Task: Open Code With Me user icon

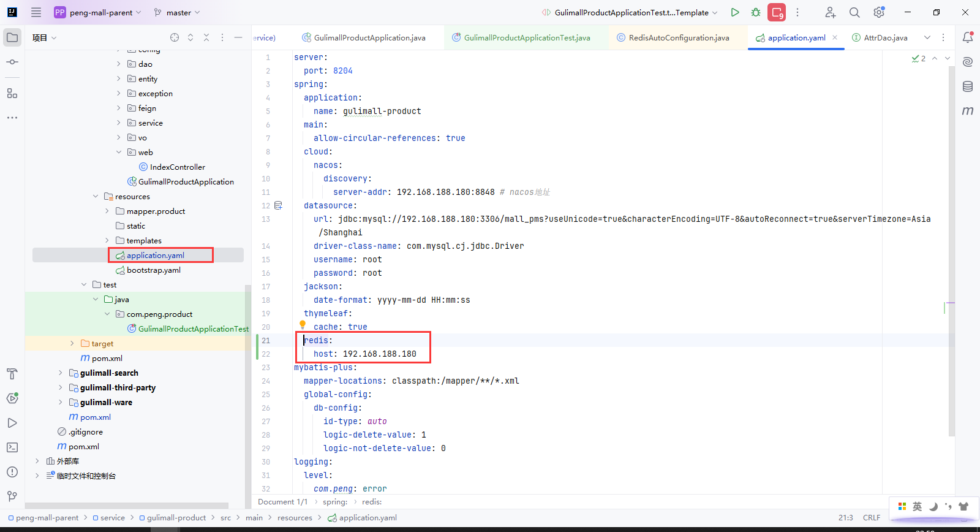Action: click(x=830, y=12)
